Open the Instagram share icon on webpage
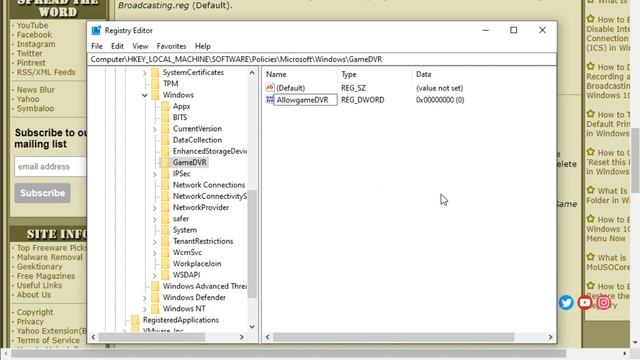 [x=604, y=303]
